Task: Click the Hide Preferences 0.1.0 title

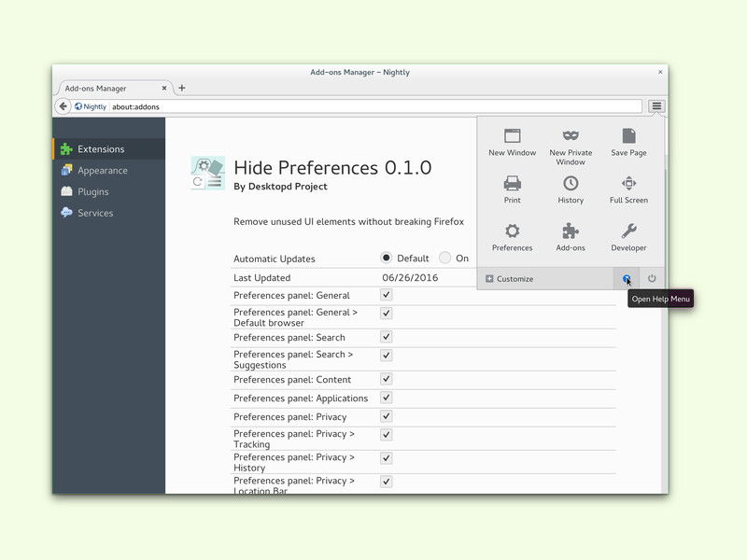Action: (332, 168)
